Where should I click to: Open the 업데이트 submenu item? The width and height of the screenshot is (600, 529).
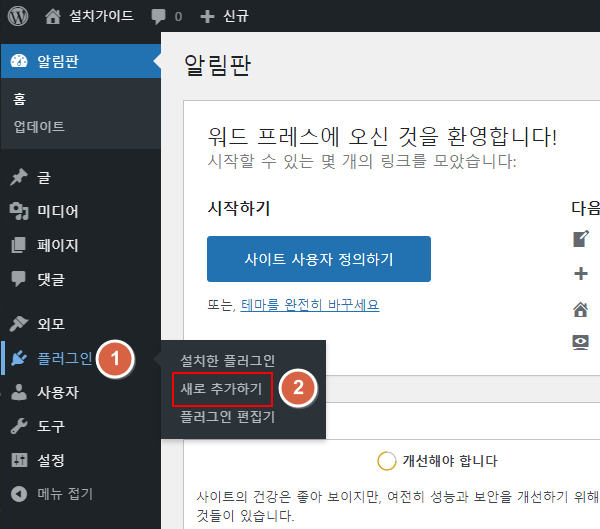pos(39,126)
